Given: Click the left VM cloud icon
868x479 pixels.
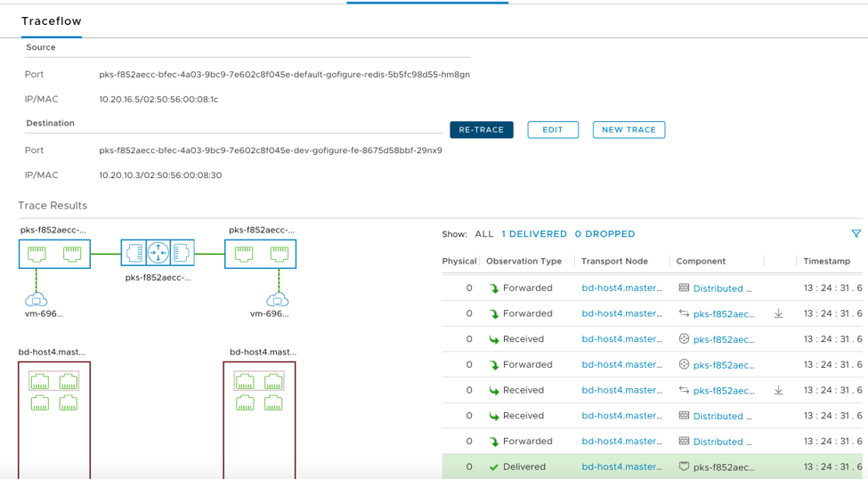Looking at the screenshot, I should point(37,299).
